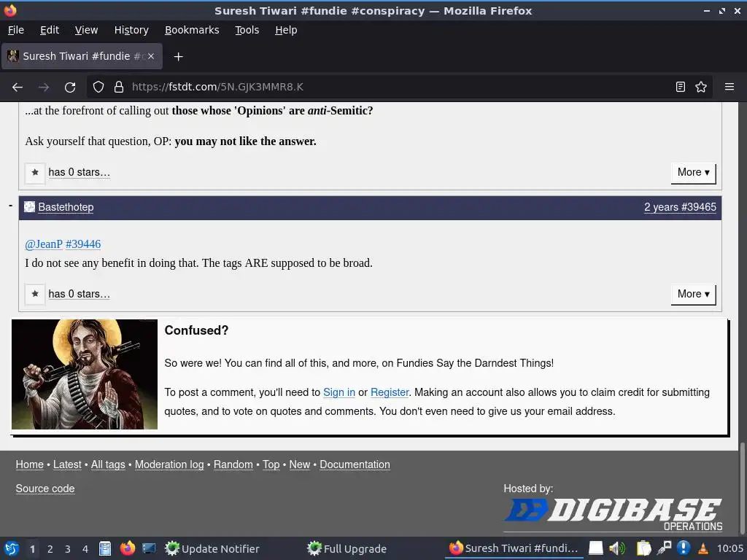Viewport: 747px width, 560px height.
Task: Click the padlock site security icon
Action: 119,87
